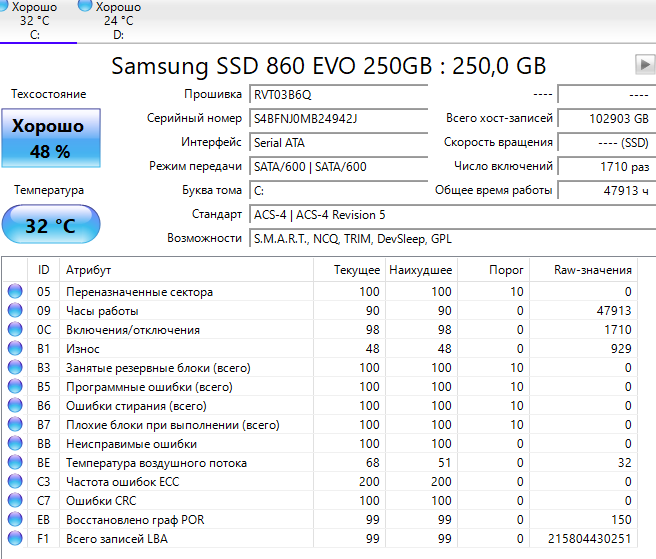Click status icon of attribute 0C row
This screenshot has width=656, height=559.
click(15, 329)
